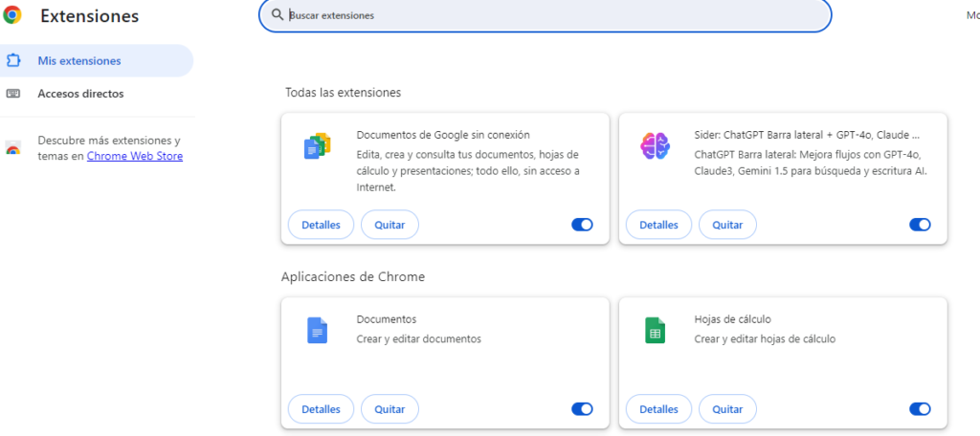The image size is (980, 436).
Task: Open Detalles for Documentos de Google sin conexión
Action: coord(321,225)
